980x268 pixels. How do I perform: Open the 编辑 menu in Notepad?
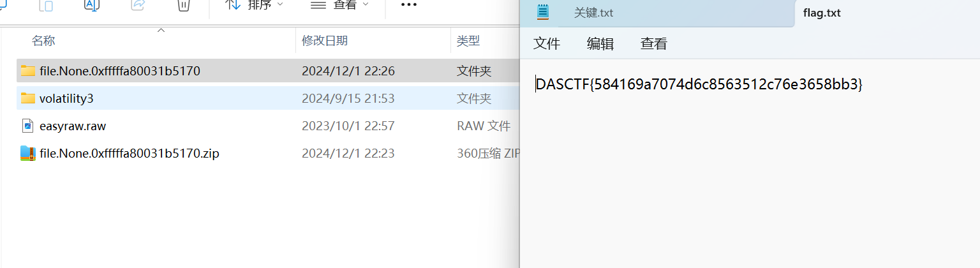point(600,43)
